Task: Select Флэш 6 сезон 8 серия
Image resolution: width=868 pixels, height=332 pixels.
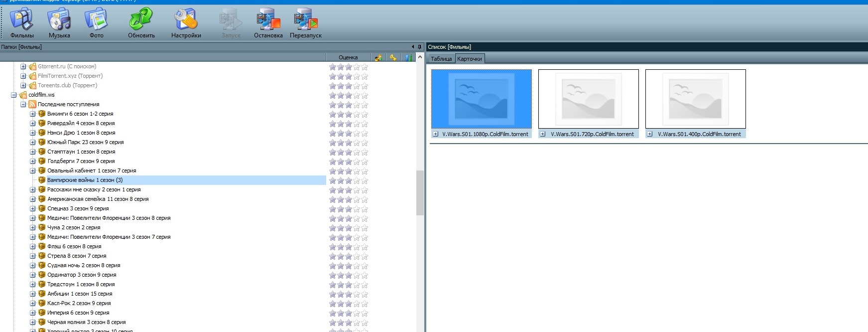Action: 74,246
